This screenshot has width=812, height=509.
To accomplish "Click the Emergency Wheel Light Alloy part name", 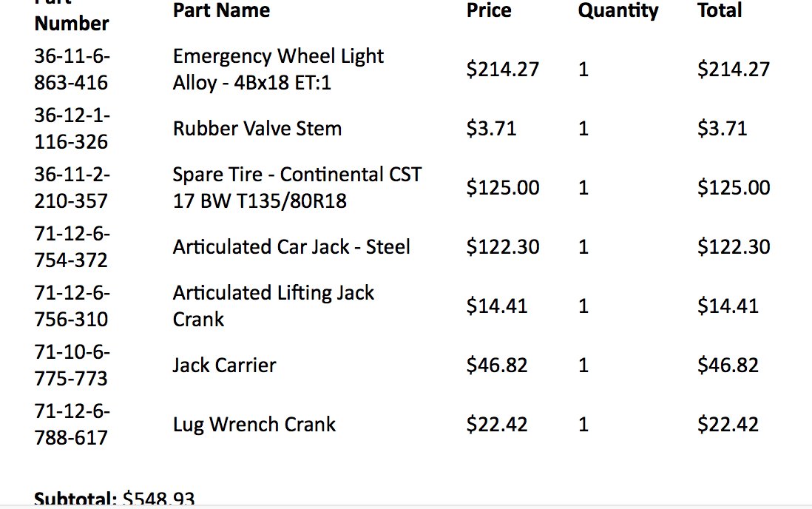I will [x=278, y=70].
